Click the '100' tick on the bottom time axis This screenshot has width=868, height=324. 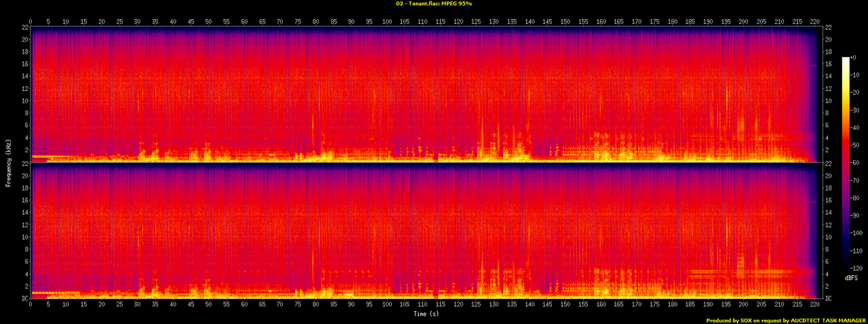pyautogui.click(x=387, y=306)
